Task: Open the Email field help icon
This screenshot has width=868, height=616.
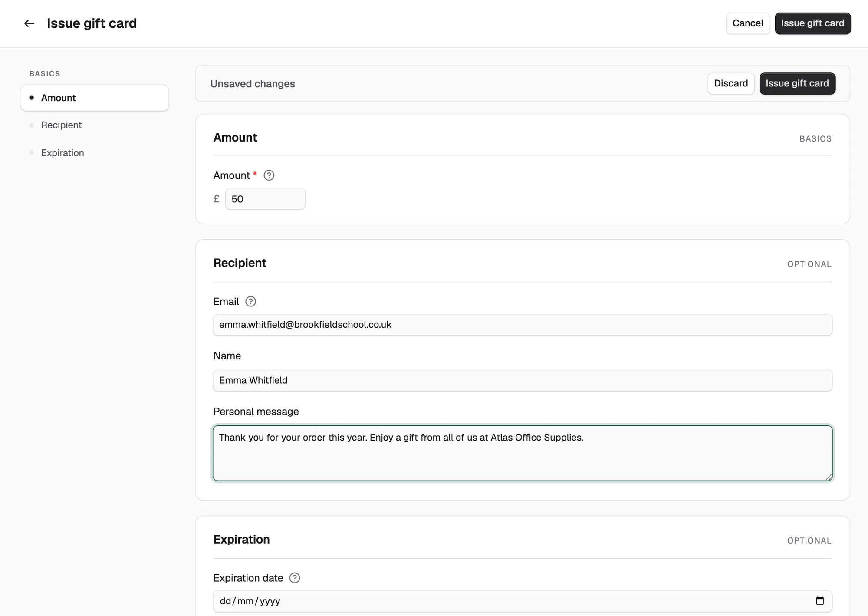Action: coord(251,301)
